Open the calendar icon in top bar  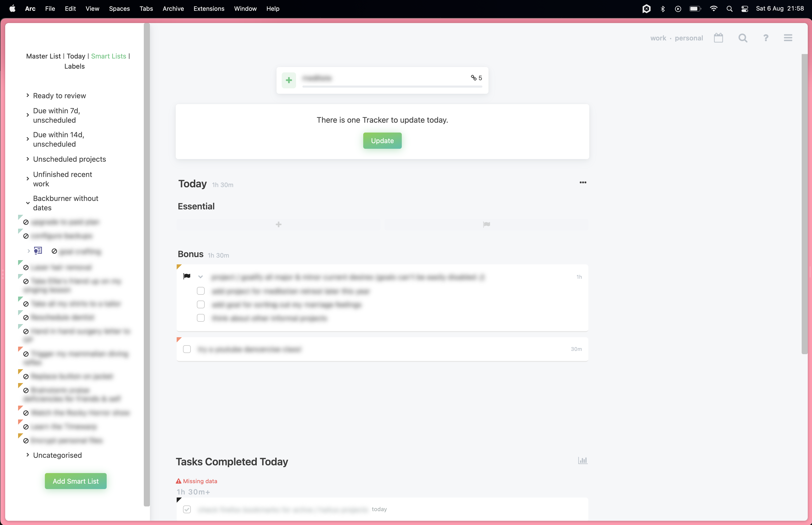(718, 38)
